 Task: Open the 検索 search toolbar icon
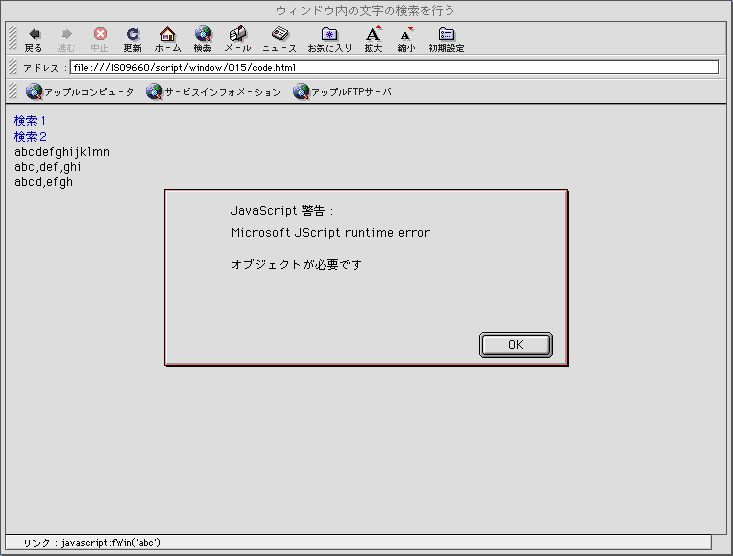click(x=202, y=39)
